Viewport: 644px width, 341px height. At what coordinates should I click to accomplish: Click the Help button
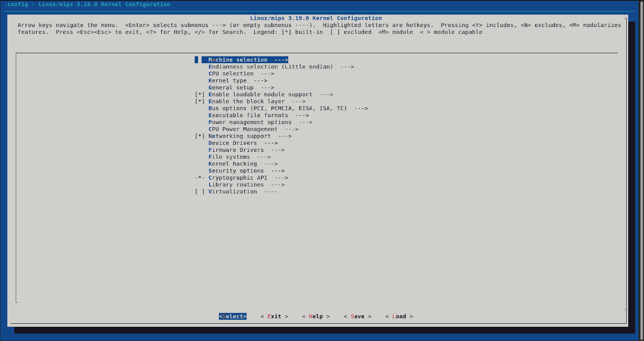316,316
